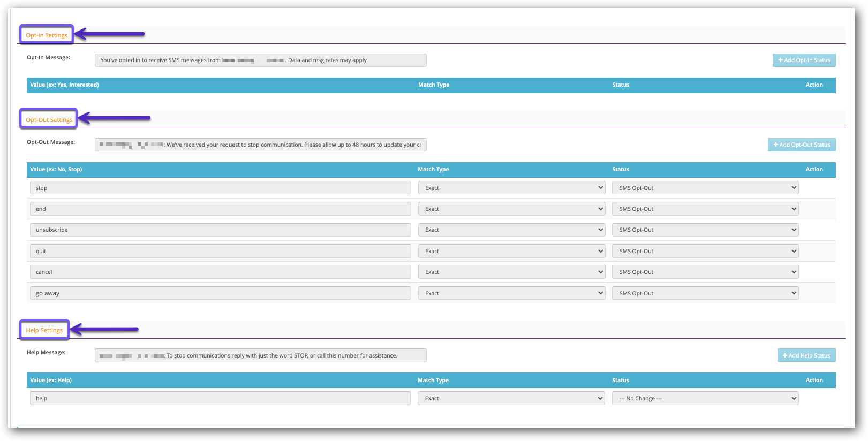Select the 'unsubscribe' value field

[x=221, y=230]
